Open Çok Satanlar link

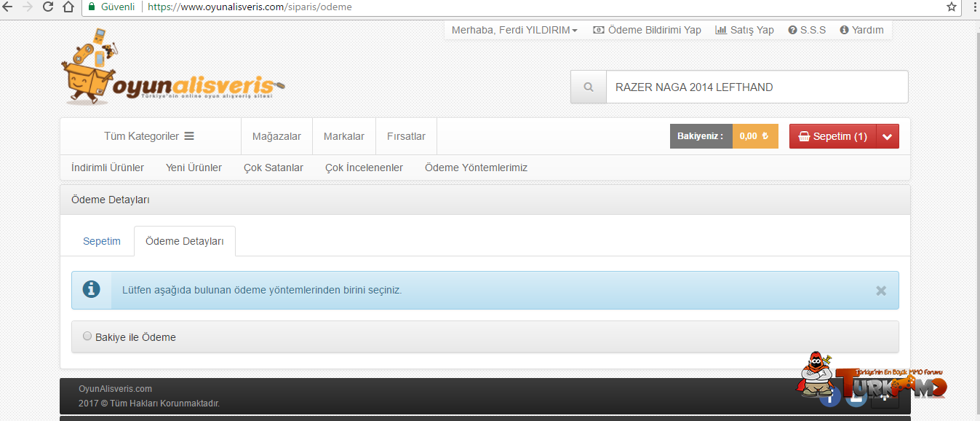point(274,168)
